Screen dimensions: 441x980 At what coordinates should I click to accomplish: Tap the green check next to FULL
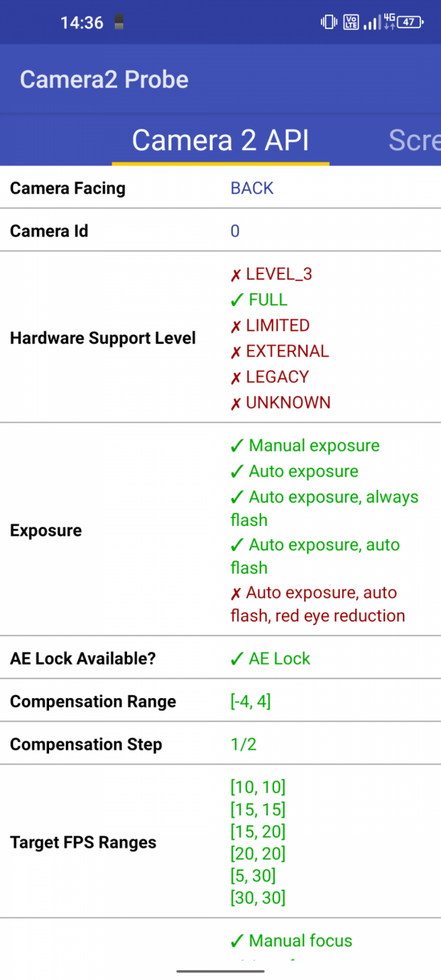tap(237, 299)
